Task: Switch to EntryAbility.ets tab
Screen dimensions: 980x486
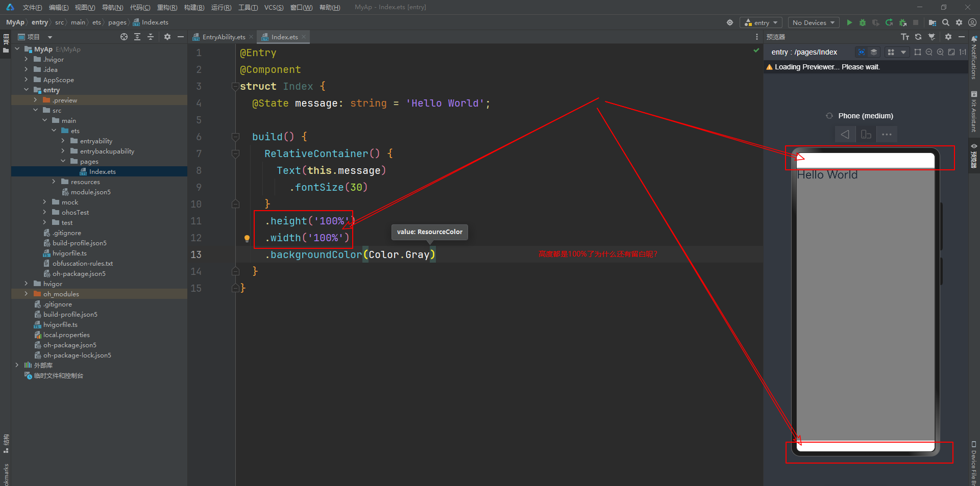Action: pos(224,37)
